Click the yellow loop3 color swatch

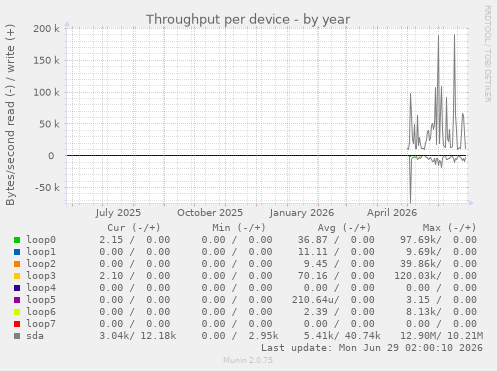click(x=17, y=276)
